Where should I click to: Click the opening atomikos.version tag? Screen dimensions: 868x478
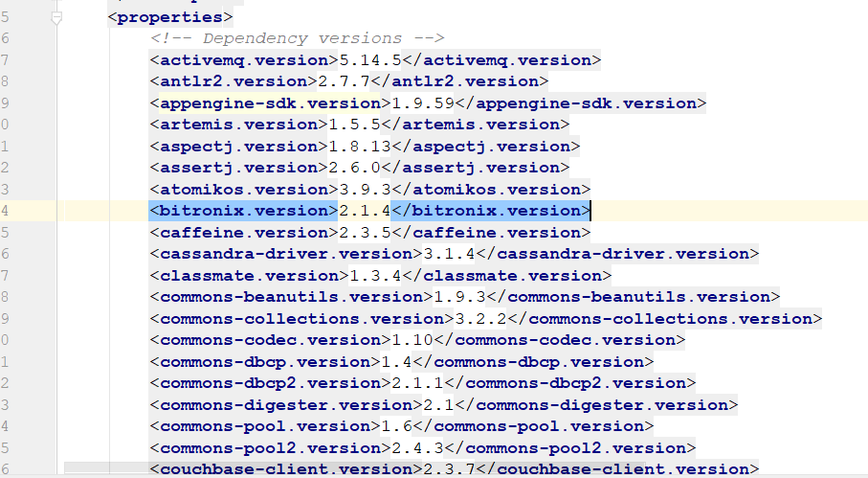[244, 190]
